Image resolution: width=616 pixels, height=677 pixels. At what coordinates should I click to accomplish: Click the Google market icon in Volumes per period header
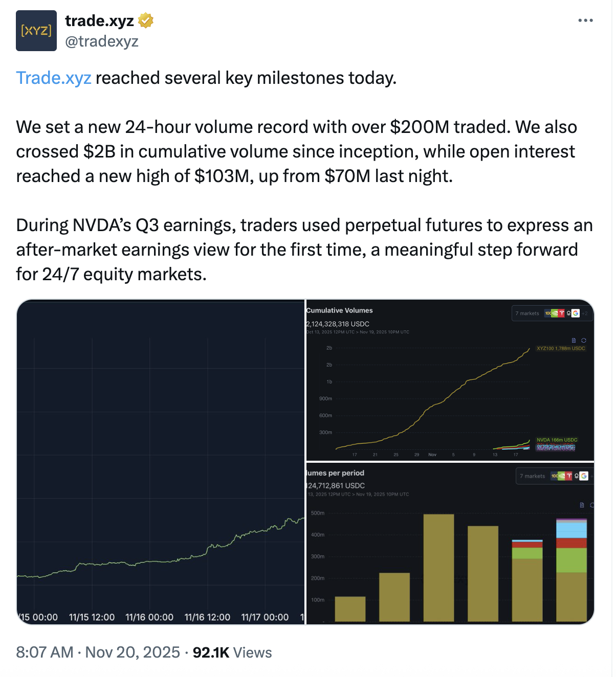(584, 476)
